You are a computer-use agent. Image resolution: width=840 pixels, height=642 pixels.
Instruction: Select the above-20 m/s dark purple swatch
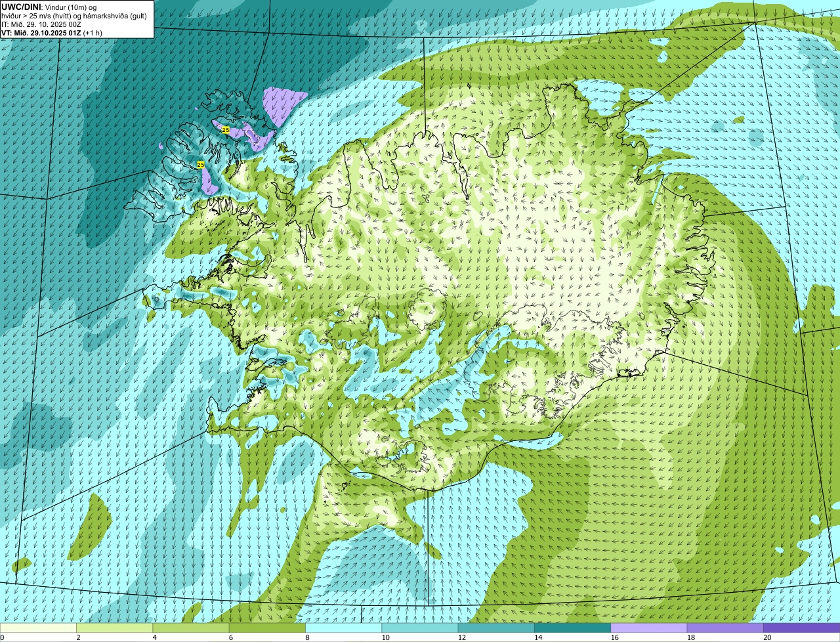click(801, 628)
